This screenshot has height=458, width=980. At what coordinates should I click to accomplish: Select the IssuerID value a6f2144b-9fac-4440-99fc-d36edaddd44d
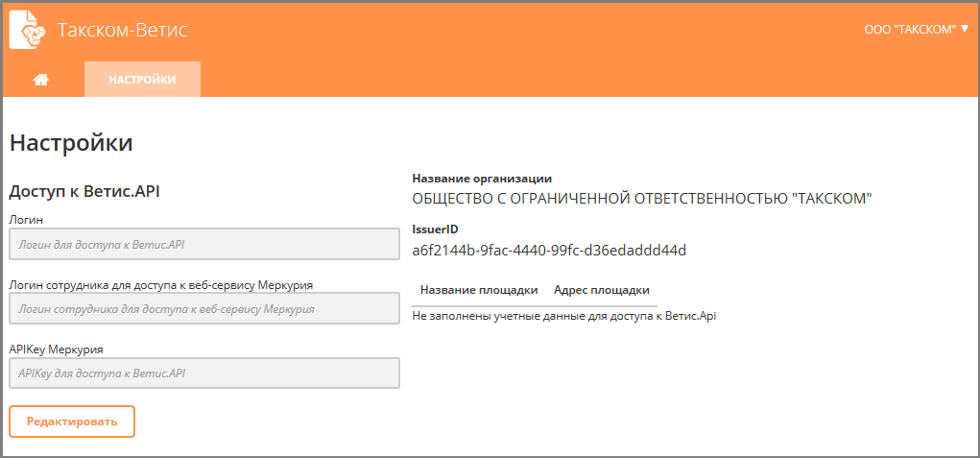click(x=549, y=252)
